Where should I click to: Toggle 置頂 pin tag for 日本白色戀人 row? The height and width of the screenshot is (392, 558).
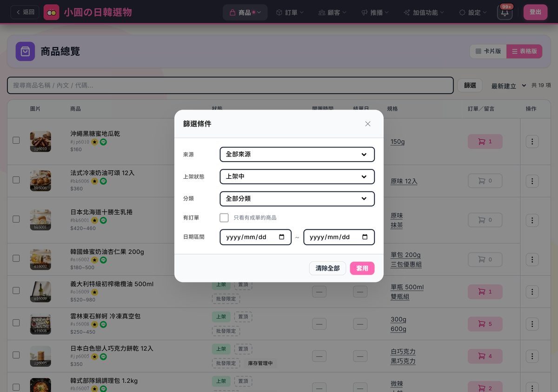243,349
